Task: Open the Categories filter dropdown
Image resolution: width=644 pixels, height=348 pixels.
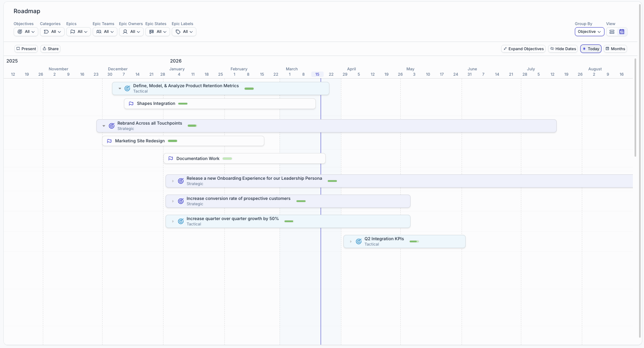Action: point(52,32)
